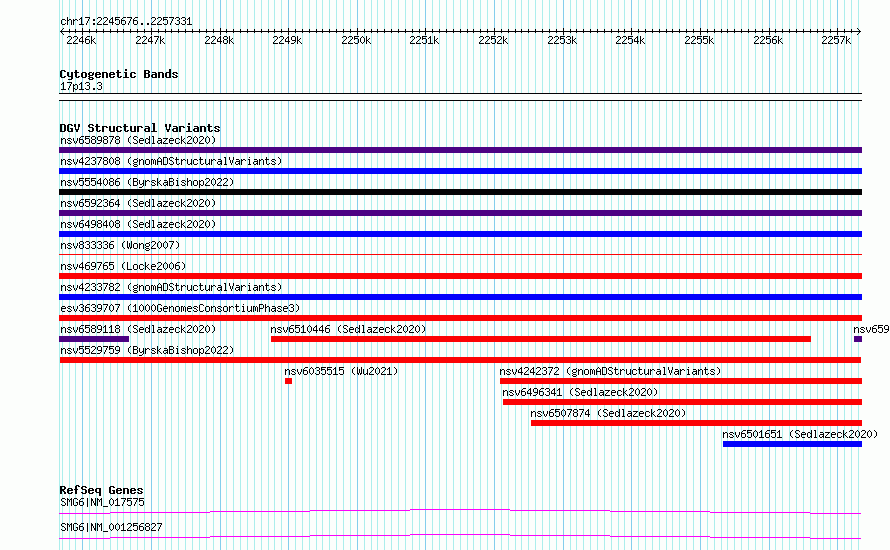
Task: Select the tiny purple bar under nsv659
Action: click(x=858, y=339)
